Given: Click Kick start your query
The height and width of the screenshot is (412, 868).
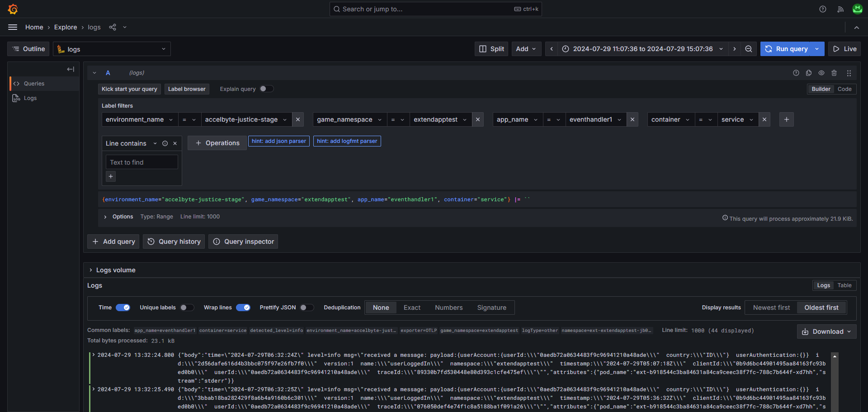Looking at the screenshot, I should pos(129,89).
